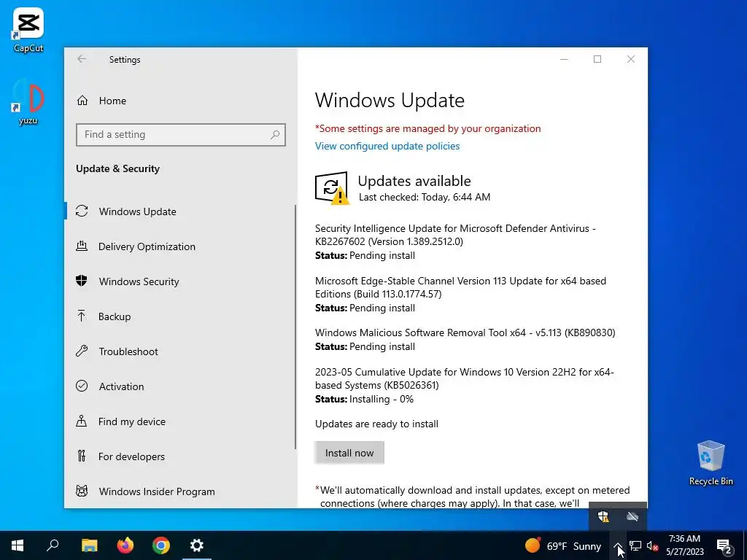
Task: Click Settings gear on taskbar
Action: [197, 545]
